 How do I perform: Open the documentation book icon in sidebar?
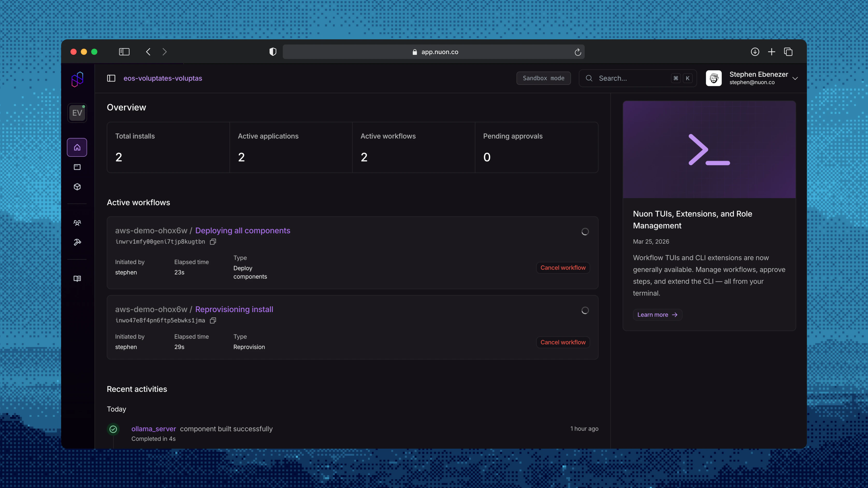pyautogui.click(x=77, y=278)
